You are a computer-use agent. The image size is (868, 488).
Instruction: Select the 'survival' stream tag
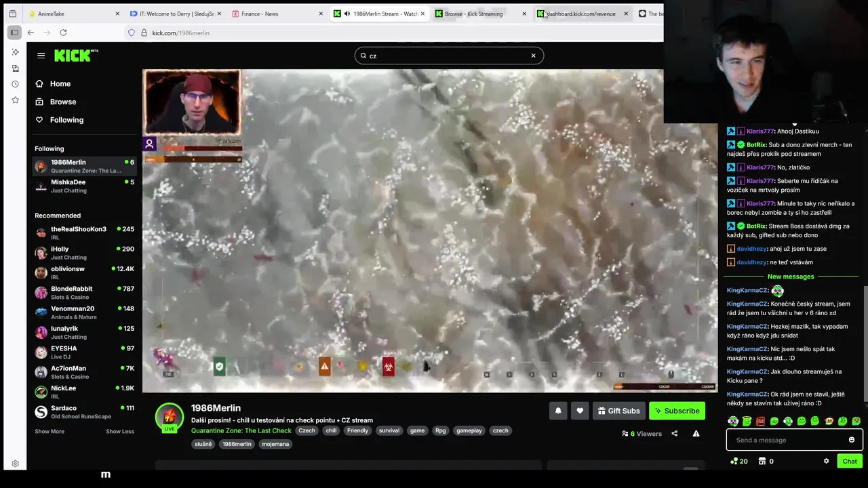click(x=389, y=430)
